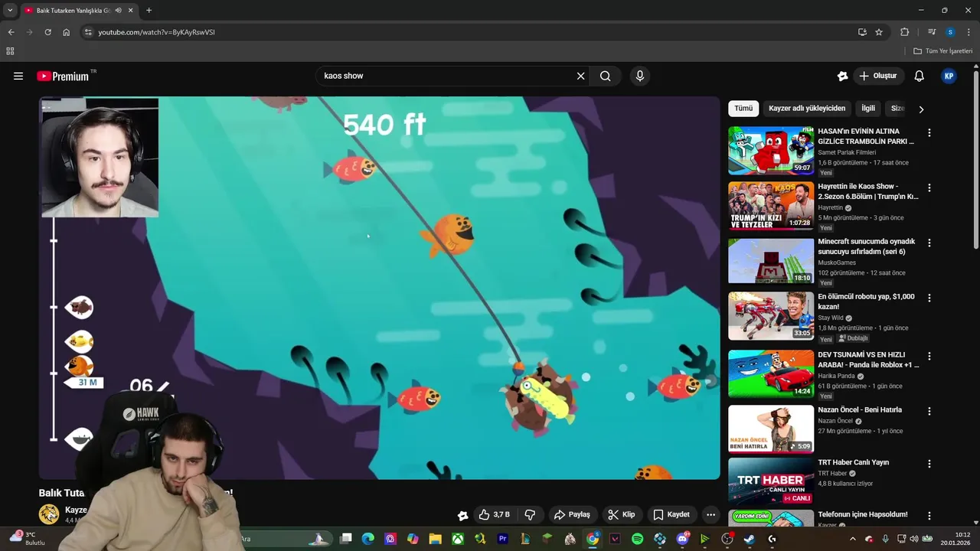Open options menu for En ölümcül robotu video
The image size is (980, 551).
(x=929, y=298)
